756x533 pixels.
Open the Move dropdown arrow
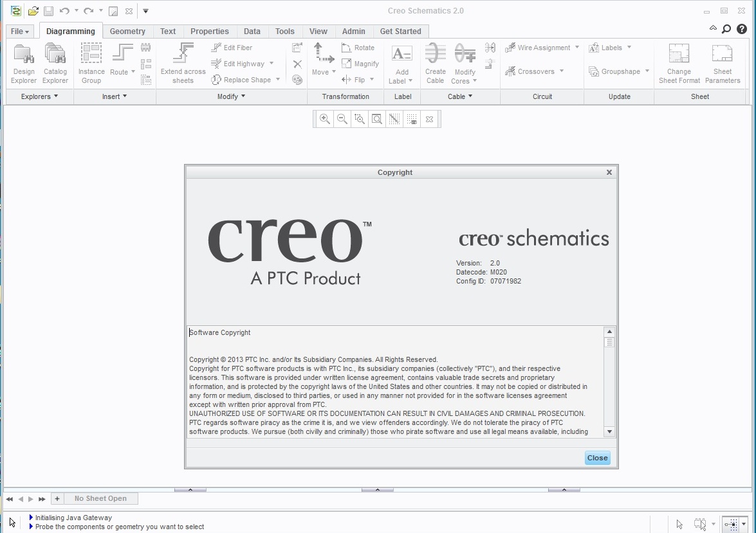click(x=334, y=72)
